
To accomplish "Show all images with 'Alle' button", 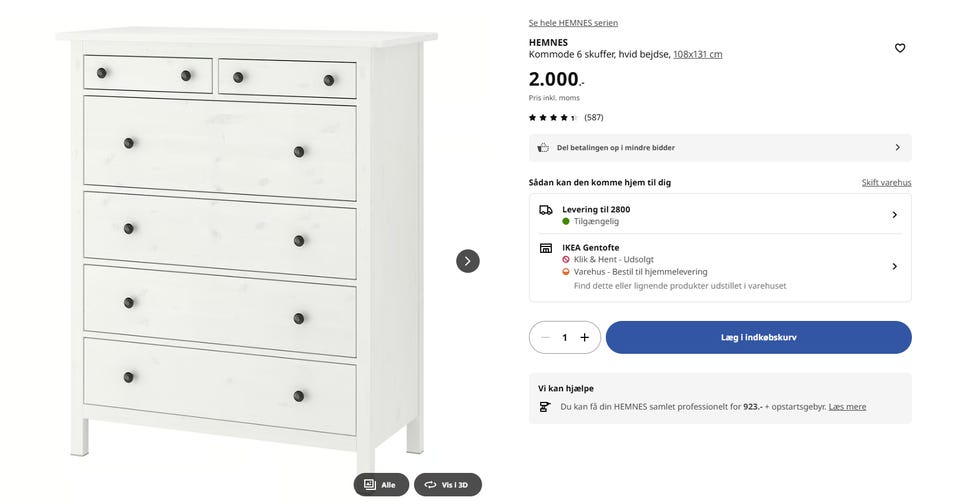I will point(381,485).
